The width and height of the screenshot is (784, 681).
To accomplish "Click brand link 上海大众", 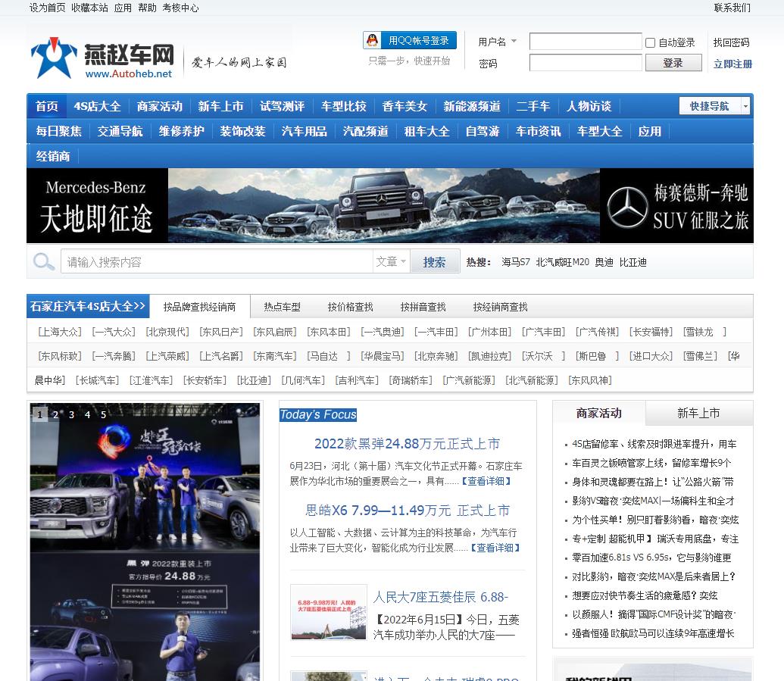I will 60,332.
